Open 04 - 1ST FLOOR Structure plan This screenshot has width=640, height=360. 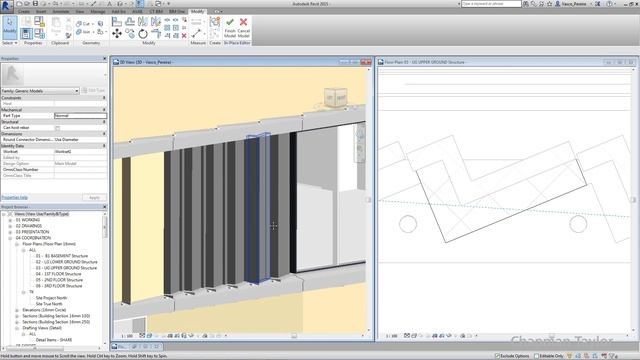pyautogui.click(x=58, y=274)
